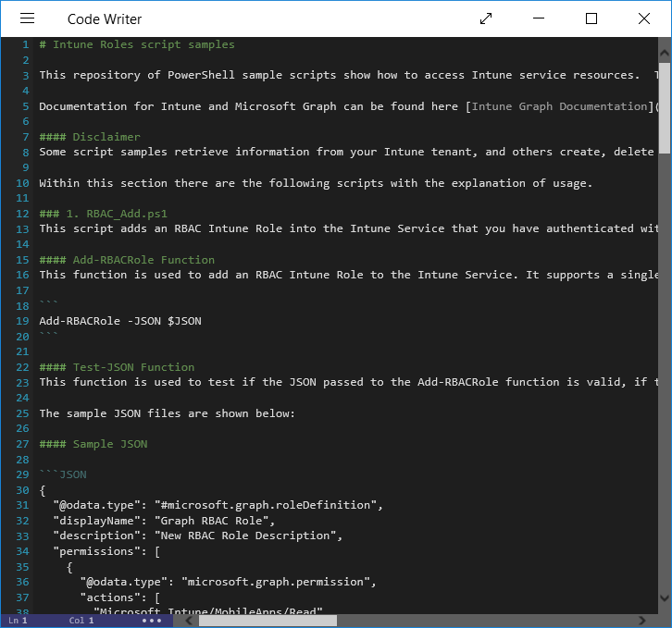The height and width of the screenshot is (628, 672).
Task: Click the Ln 1 status indicator
Action: [18, 621]
